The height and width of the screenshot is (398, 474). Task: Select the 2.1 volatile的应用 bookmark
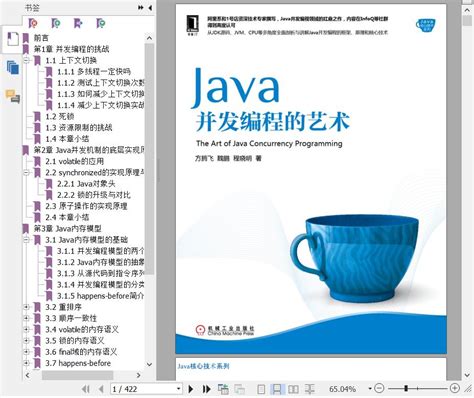pos(75,161)
